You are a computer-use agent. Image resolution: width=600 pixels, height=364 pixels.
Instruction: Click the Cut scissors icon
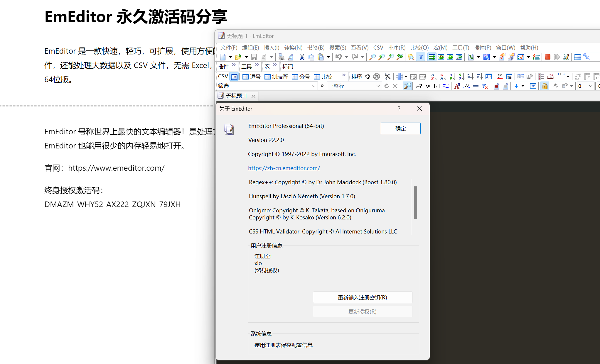tap(302, 57)
